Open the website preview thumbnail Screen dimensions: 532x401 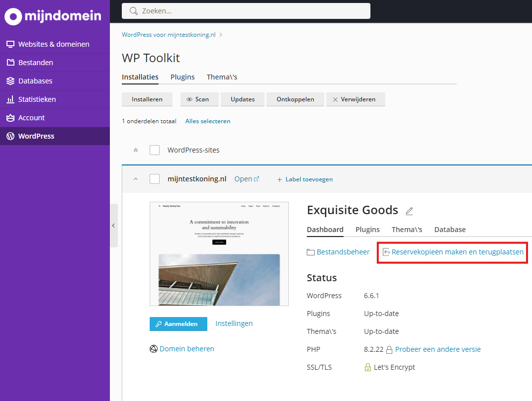(219, 253)
